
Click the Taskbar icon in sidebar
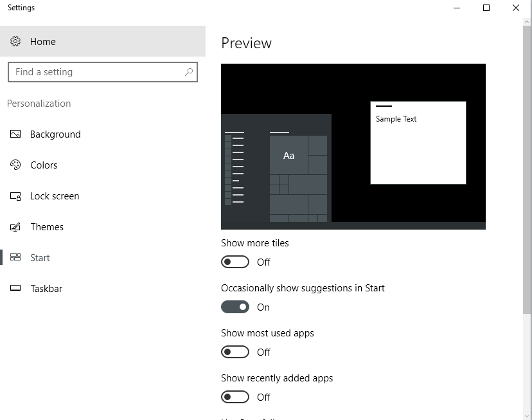coord(15,288)
